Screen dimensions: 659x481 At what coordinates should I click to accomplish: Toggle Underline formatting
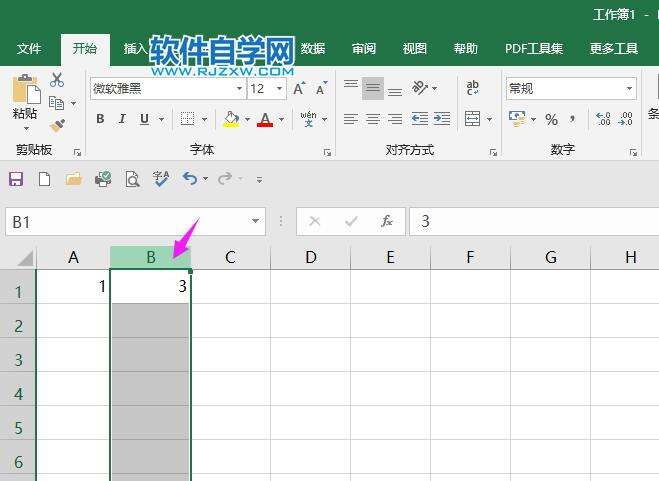[144, 119]
